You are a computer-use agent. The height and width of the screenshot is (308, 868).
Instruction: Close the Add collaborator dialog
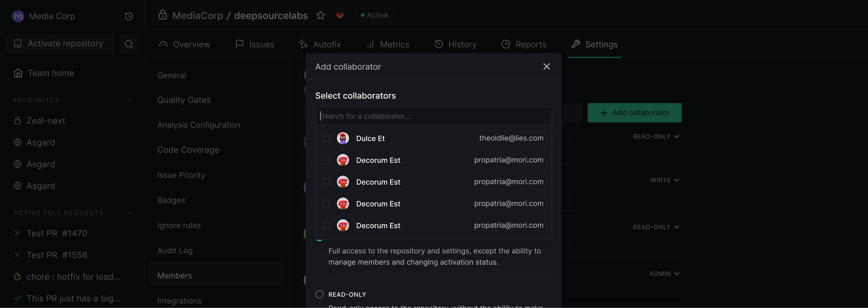[x=547, y=66]
